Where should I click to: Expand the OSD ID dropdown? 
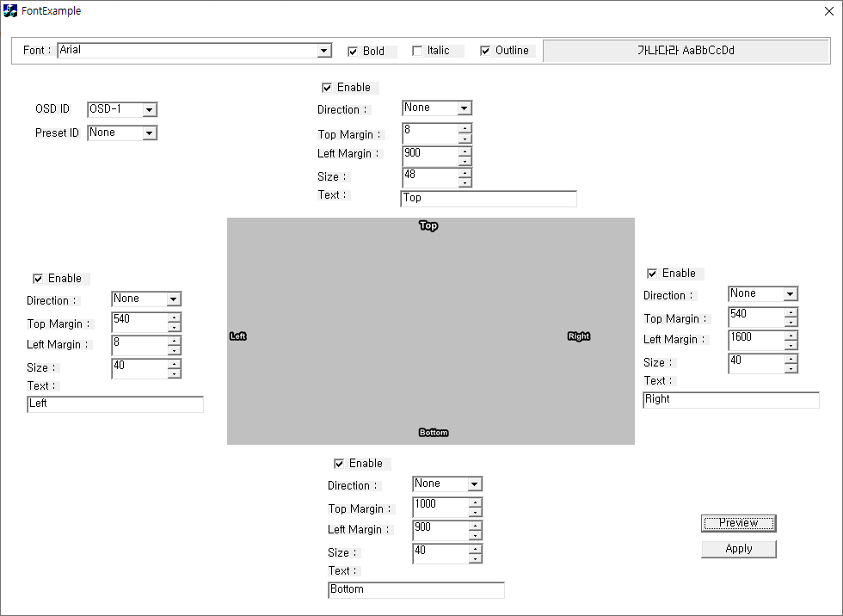pyautogui.click(x=150, y=110)
